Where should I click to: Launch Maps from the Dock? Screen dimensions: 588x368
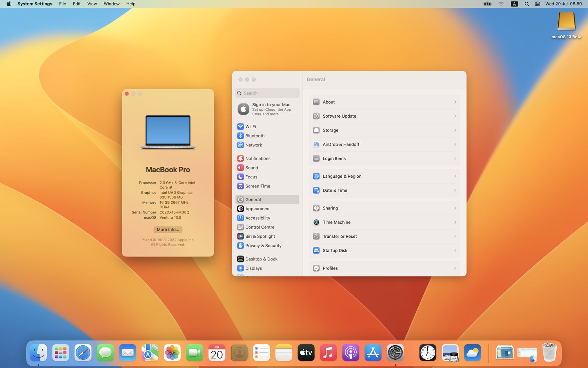150,353
